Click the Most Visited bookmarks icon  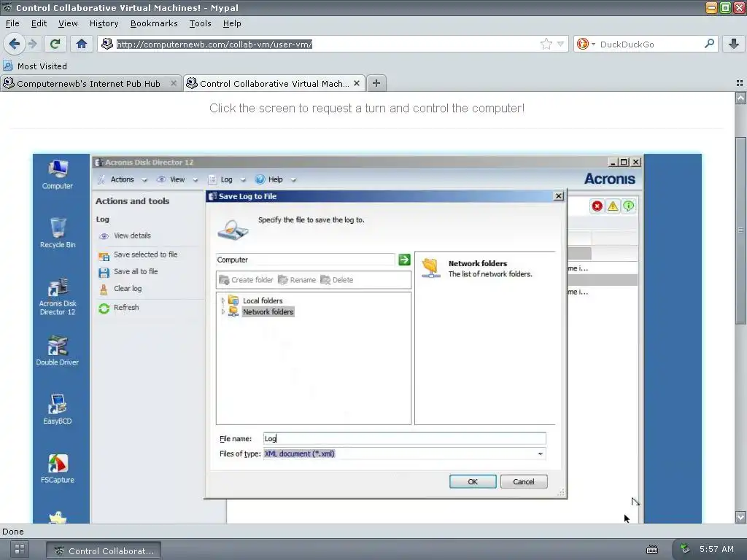(x=7, y=66)
